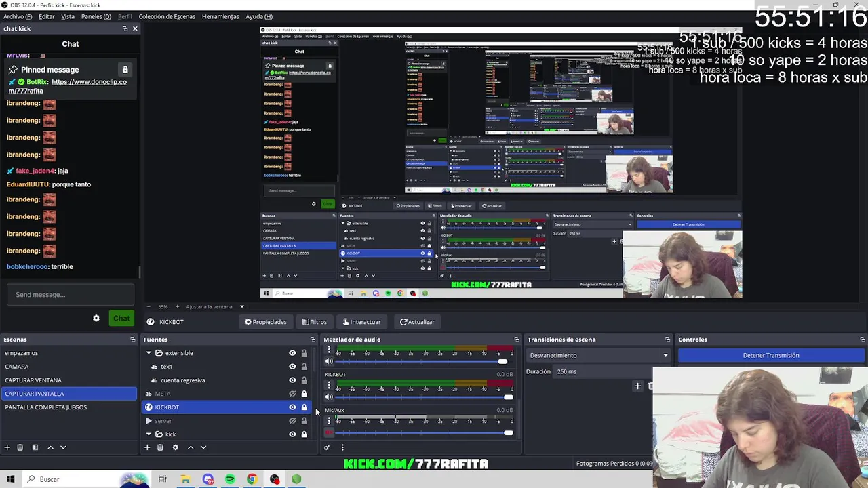Remove selected source with Fuentes trash icon
The height and width of the screenshot is (488, 868).
click(160, 447)
